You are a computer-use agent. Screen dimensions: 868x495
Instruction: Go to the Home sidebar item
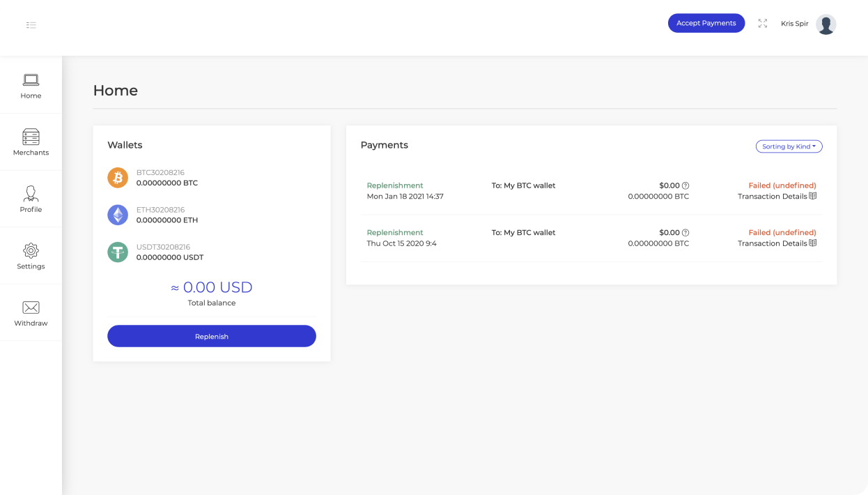[31, 86]
